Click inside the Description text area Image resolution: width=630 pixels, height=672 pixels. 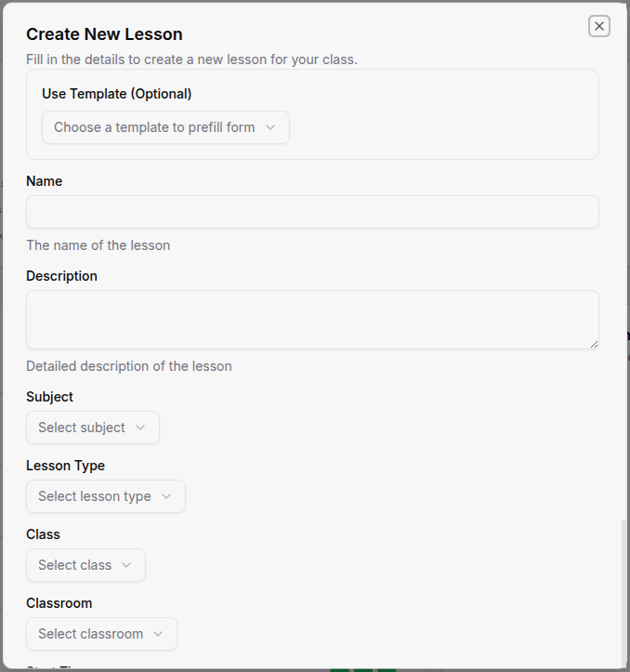312,320
